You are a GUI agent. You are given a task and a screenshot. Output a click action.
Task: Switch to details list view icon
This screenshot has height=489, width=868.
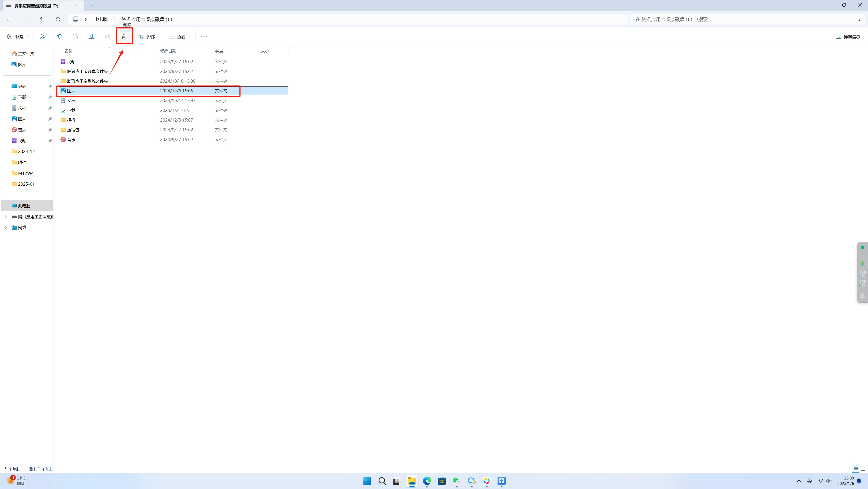855,468
